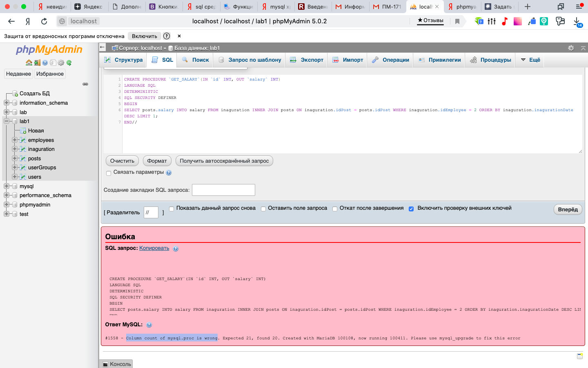The width and height of the screenshot is (588, 368).
Task: Click the Избранное button in sidebar
Action: pyautogui.click(x=50, y=74)
